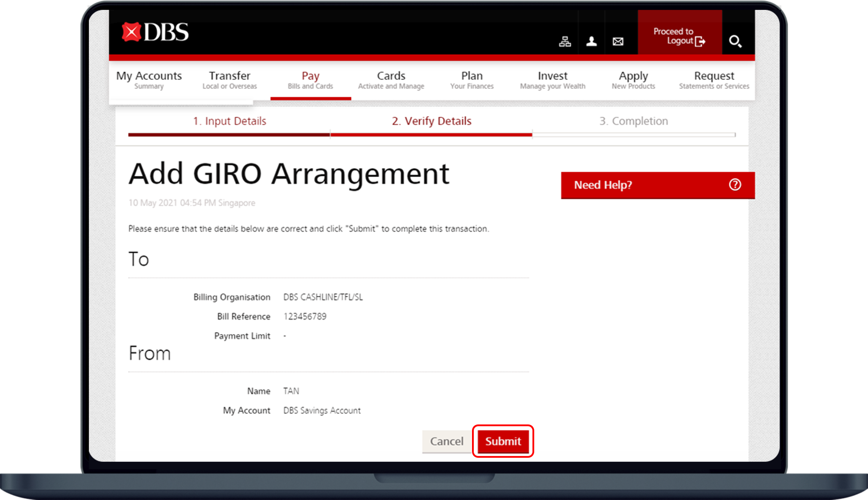Submit the GIRO arrangement
Image resolution: width=868 pixels, height=500 pixels.
503,441
